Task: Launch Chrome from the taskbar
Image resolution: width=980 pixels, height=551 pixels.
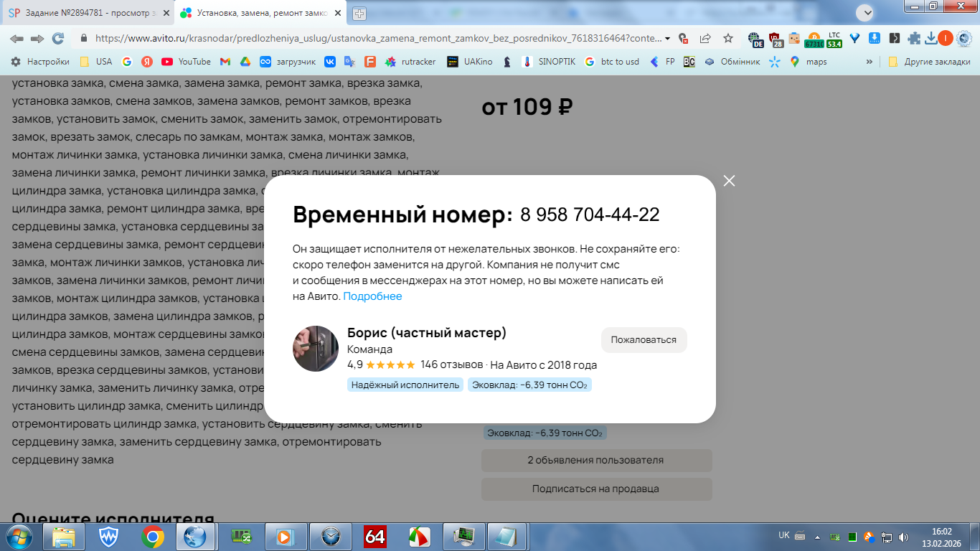Action: [x=152, y=536]
